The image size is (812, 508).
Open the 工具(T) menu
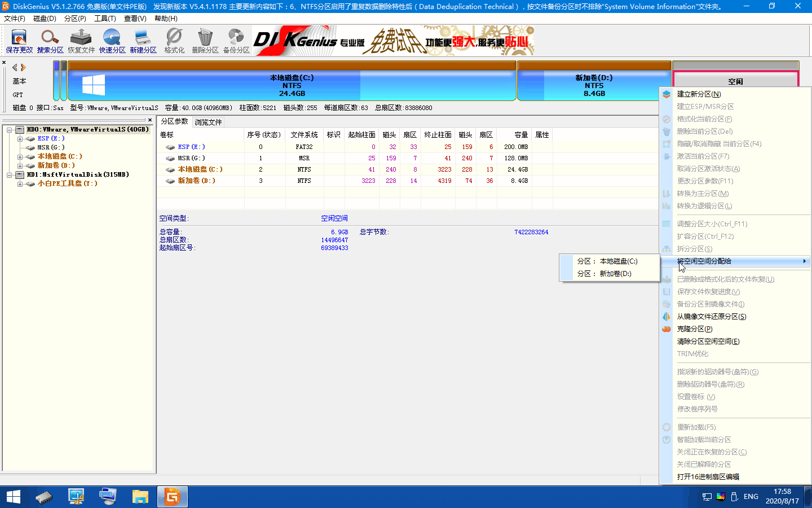(x=105, y=19)
